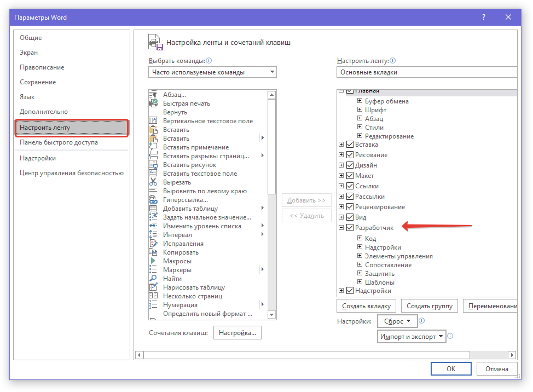This screenshot has height=392, width=533.
Task: Open the Импорт и экспорт dropdown
Action: click(x=412, y=337)
